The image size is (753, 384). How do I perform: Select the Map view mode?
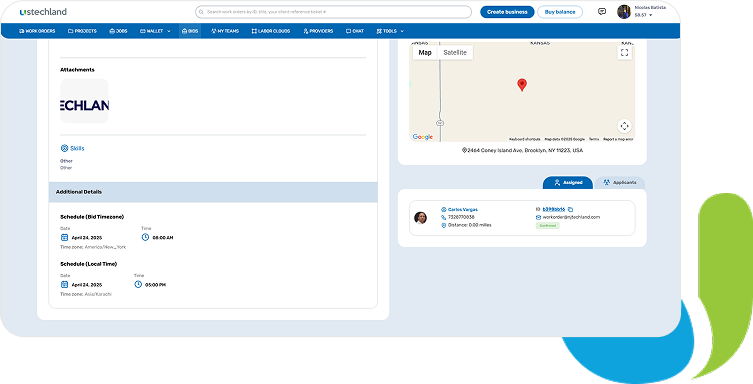pos(425,53)
